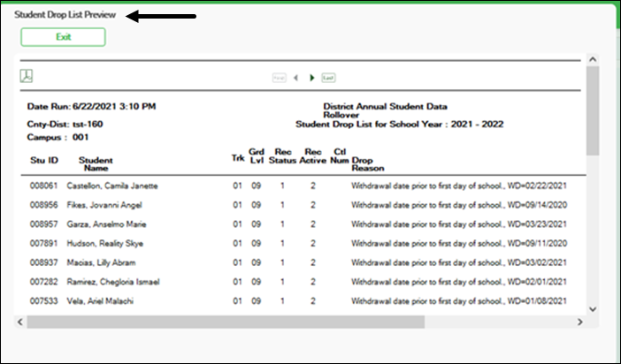Click the Drop Reason column header
621x364 pixels.
(367, 164)
